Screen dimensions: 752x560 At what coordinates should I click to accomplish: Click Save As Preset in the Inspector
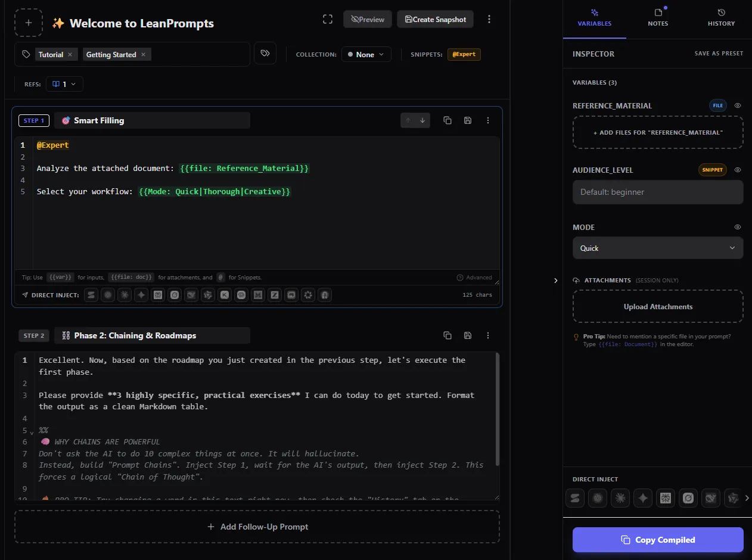[x=719, y=54]
